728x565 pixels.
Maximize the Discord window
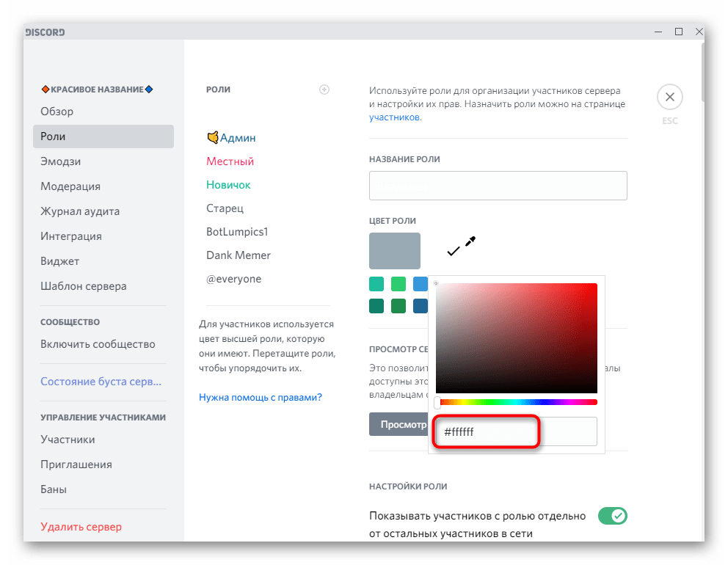679,32
